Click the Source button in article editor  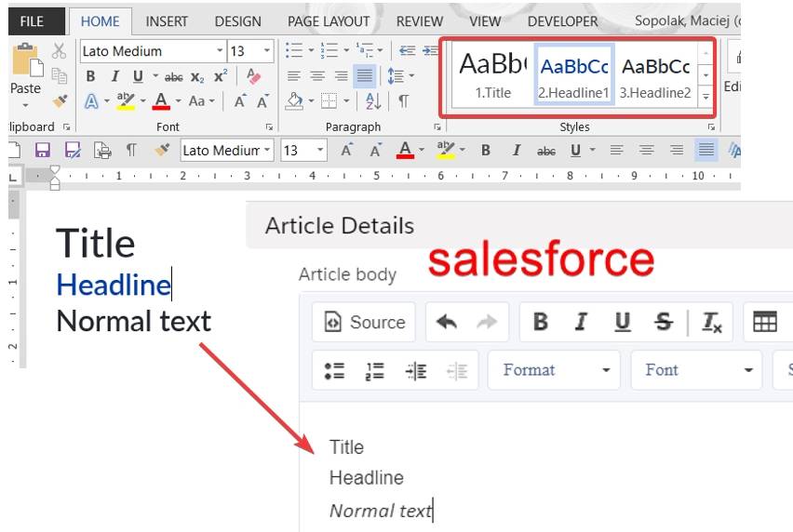(x=364, y=322)
